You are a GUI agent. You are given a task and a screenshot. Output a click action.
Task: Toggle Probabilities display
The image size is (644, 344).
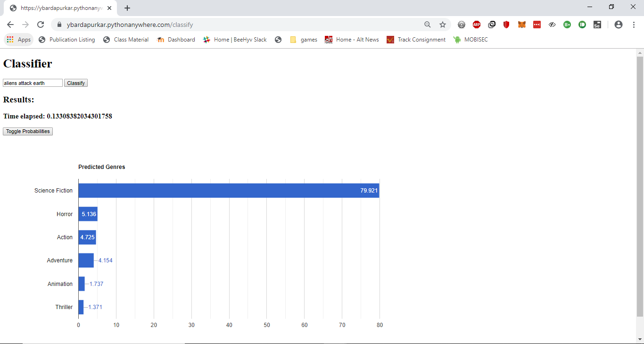pyautogui.click(x=28, y=131)
